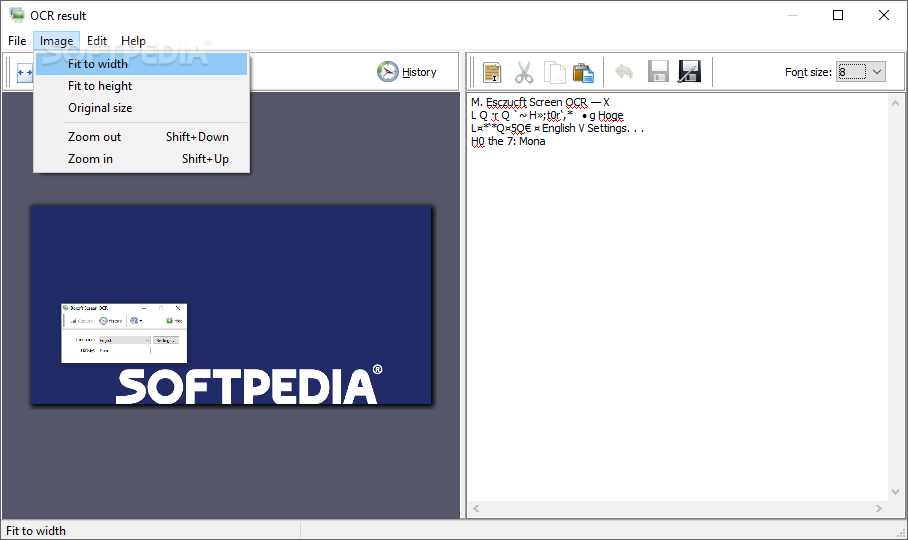The width and height of the screenshot is (908, 540).
Task: Close the OCR result window
Action: pos(884,15)
